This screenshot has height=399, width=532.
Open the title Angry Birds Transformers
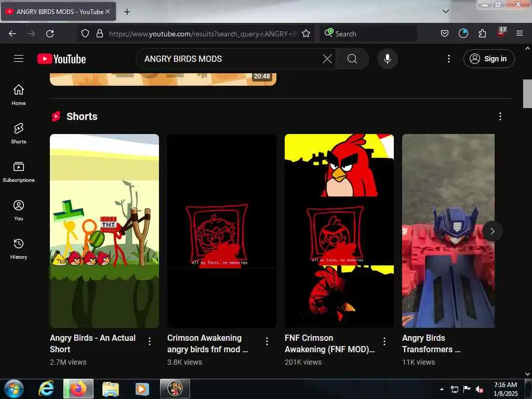(x=431, y=343)
